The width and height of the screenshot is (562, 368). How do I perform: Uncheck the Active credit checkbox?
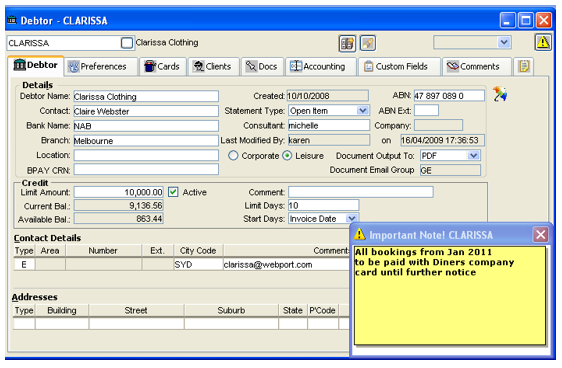[173, 192]
